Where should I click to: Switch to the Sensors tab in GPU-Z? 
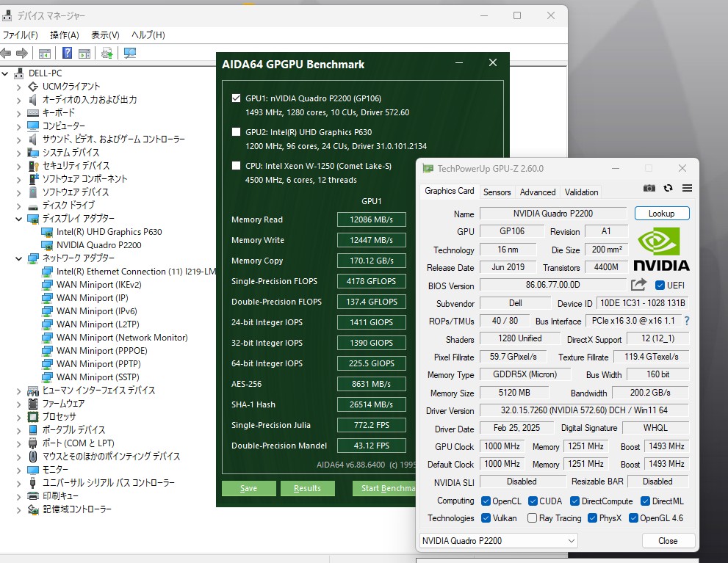click(x=497, y=192)
